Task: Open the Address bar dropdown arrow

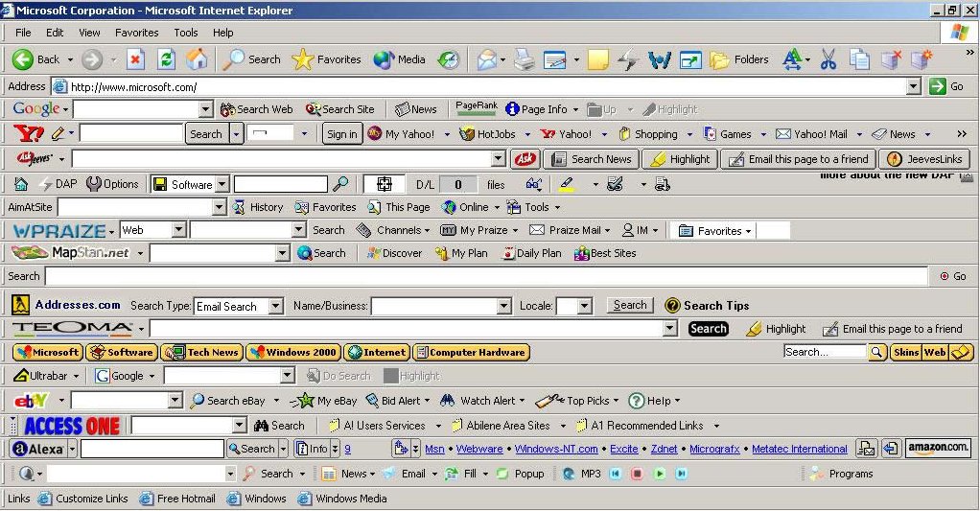Action: tap(914, 87)
